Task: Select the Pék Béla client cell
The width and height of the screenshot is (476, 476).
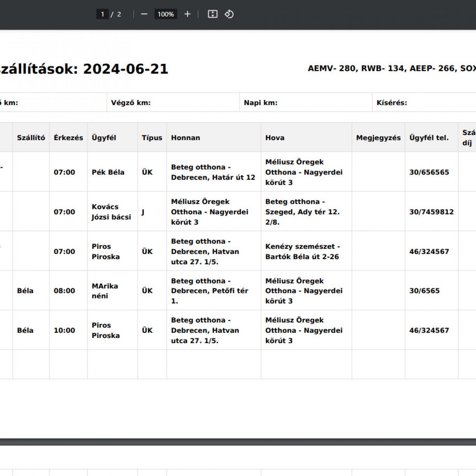Action: [x=108, y=172]
